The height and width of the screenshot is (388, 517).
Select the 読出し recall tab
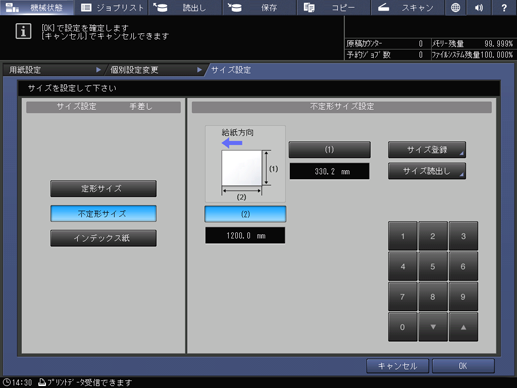coord(185,7)
